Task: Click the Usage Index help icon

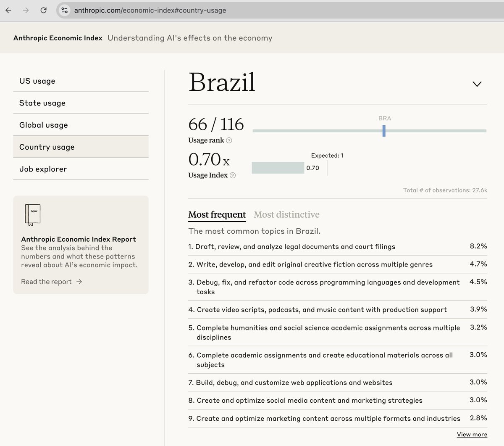Action: [x=233, y=175]
